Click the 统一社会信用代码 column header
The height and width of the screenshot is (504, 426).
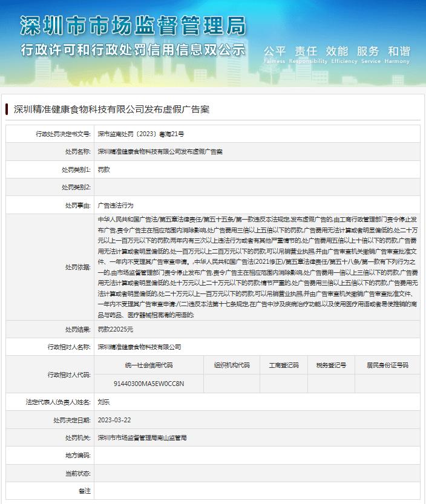point(149,365)
